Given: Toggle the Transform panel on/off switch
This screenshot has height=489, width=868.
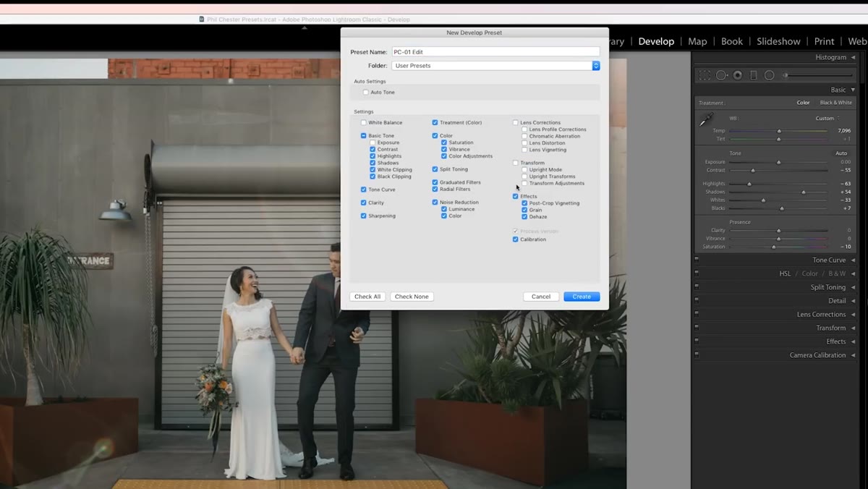Looking at the screenshot, I should click(x=697, y=328).
